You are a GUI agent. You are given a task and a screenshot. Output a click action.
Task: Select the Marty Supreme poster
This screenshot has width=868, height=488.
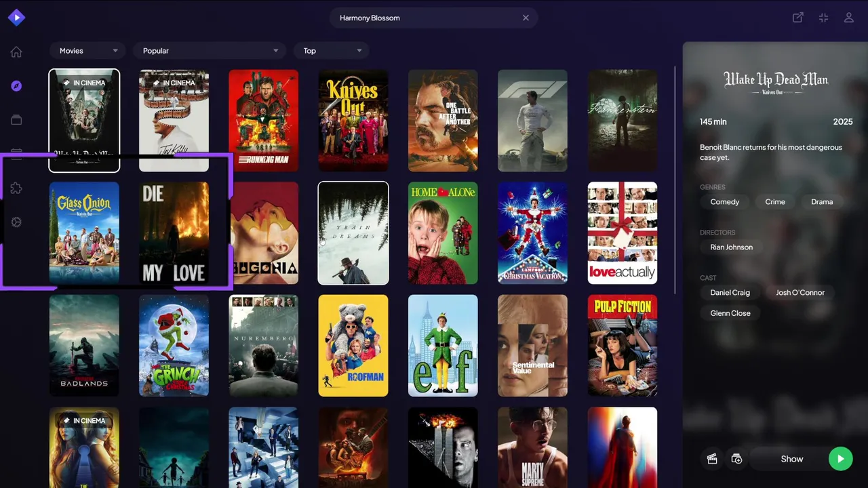(x=533, y=447)
